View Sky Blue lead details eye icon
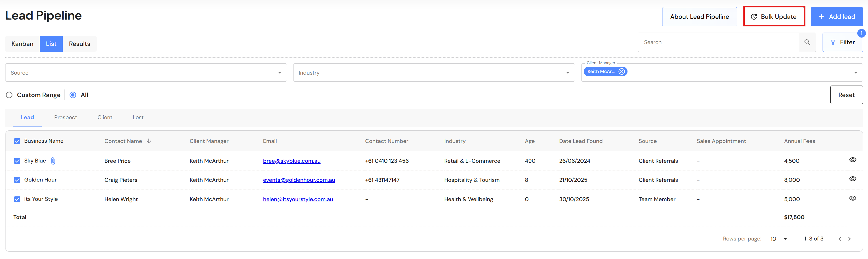Screen dimensions: 868x259 tap(853, 160)
